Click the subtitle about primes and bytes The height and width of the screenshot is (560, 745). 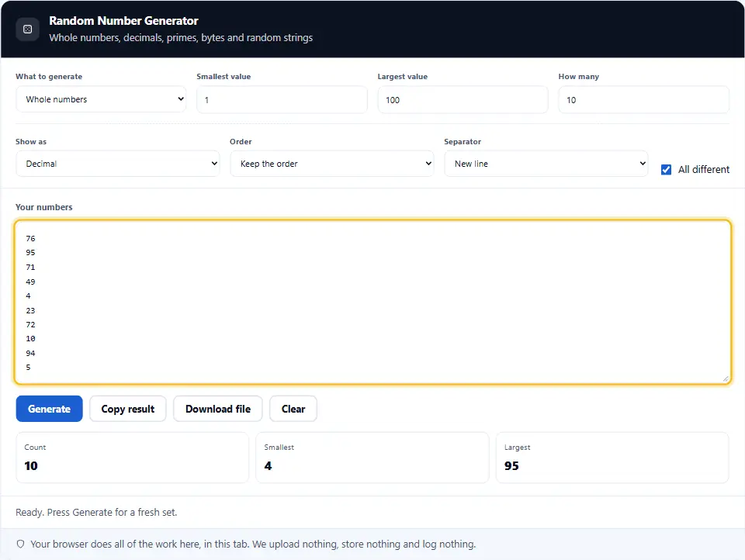click(x=181, y=37)
